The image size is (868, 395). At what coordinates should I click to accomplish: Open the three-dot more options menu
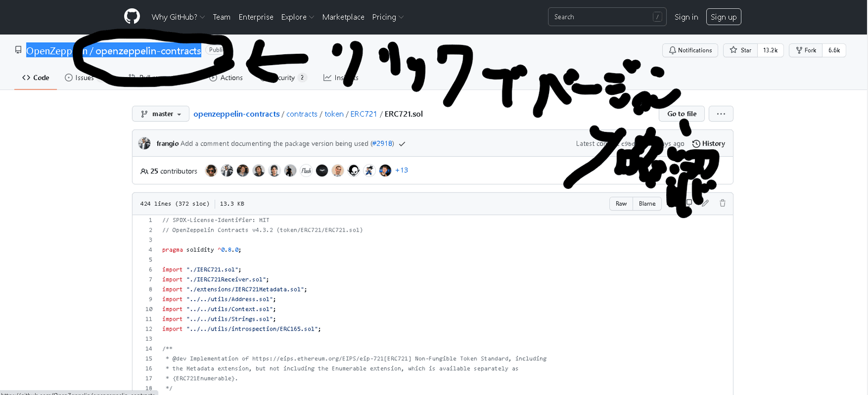click(721, 114)
